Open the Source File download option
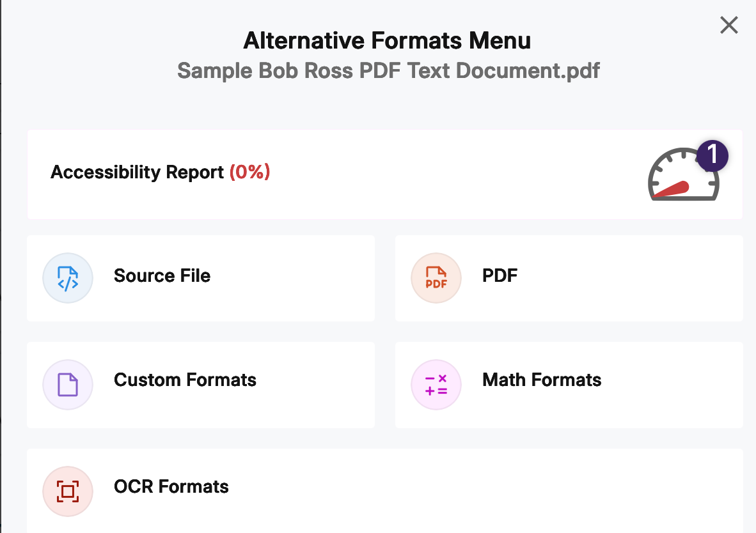Screen dimensions: 756x533 [162, 276]
